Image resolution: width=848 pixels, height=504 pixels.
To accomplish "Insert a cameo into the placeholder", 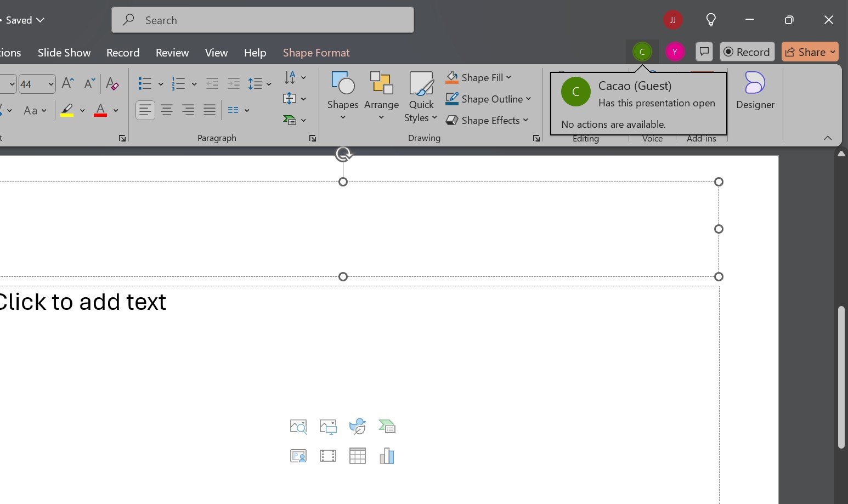I will [298, 456].
